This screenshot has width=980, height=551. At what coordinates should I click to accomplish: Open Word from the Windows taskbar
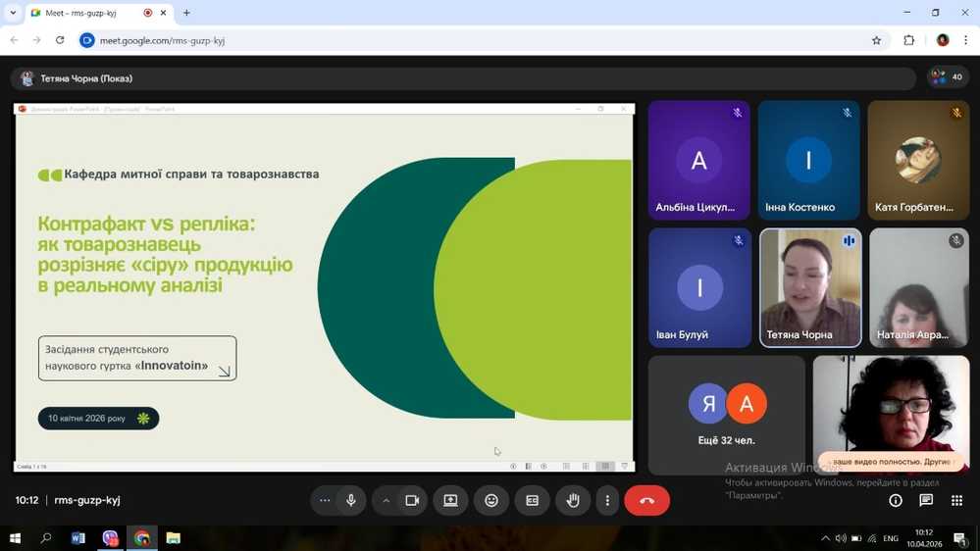(x=78, y=538)
